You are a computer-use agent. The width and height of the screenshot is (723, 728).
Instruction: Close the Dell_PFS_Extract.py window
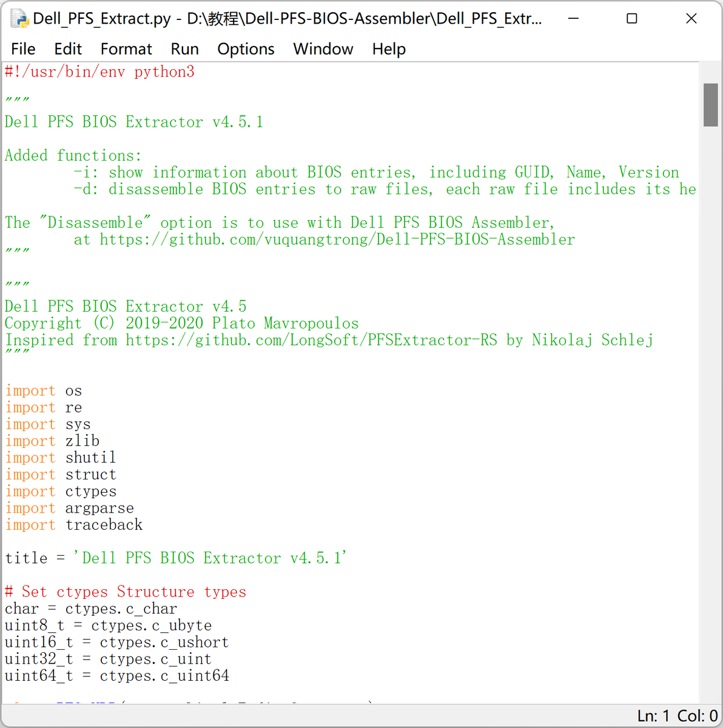tap(691, 19)
